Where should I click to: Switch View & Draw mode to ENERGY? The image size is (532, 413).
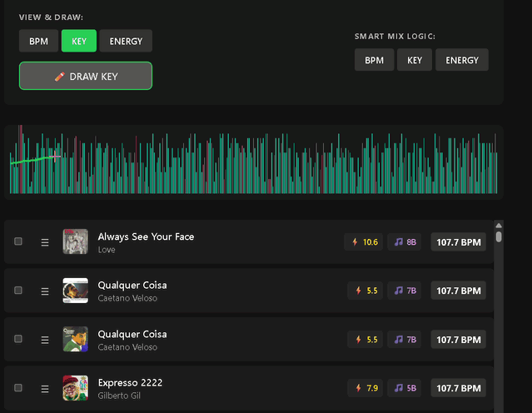pyautogui.click(x=126, y=41)
